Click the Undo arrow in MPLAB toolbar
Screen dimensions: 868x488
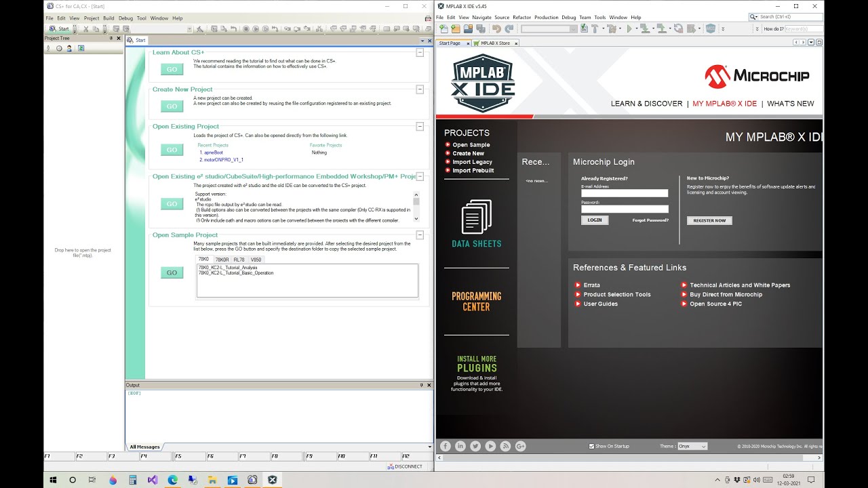coord(496,29)
